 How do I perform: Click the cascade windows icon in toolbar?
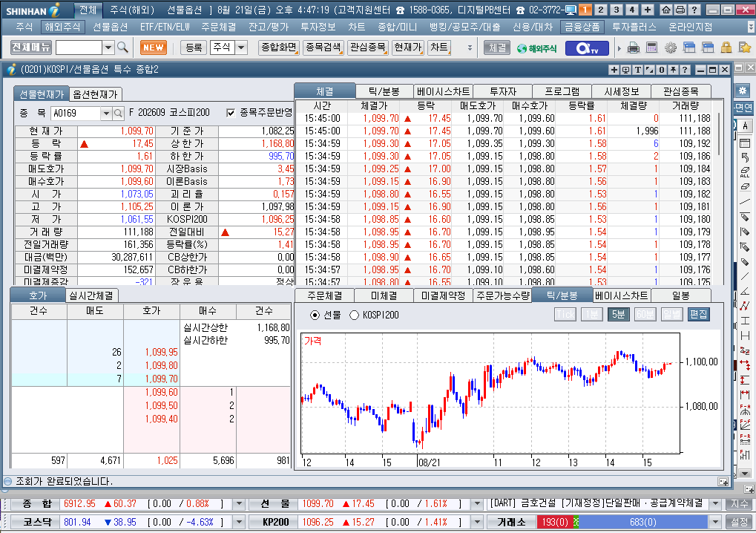click(x=689, y=48)
